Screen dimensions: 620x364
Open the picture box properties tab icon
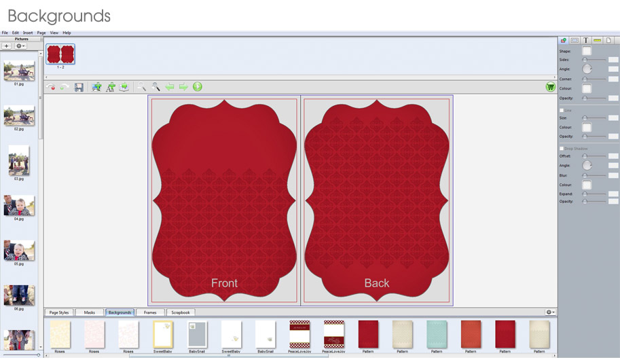click(x=575, y=40)
